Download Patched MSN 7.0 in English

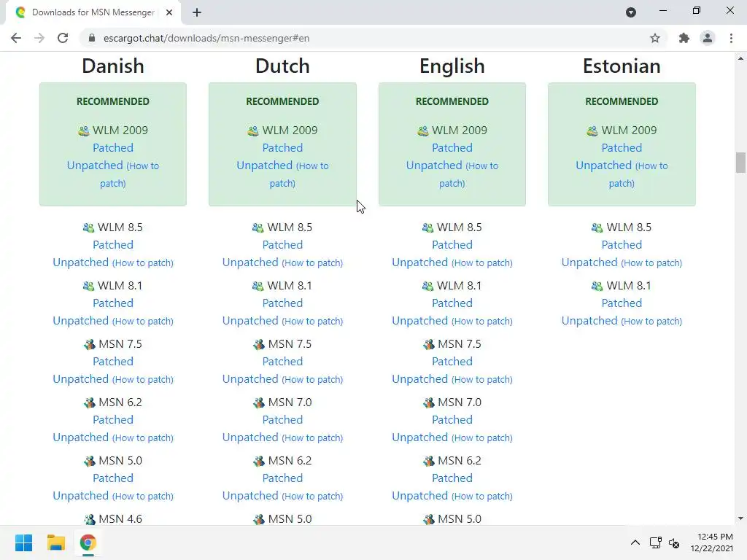click(x=452, y=420)
